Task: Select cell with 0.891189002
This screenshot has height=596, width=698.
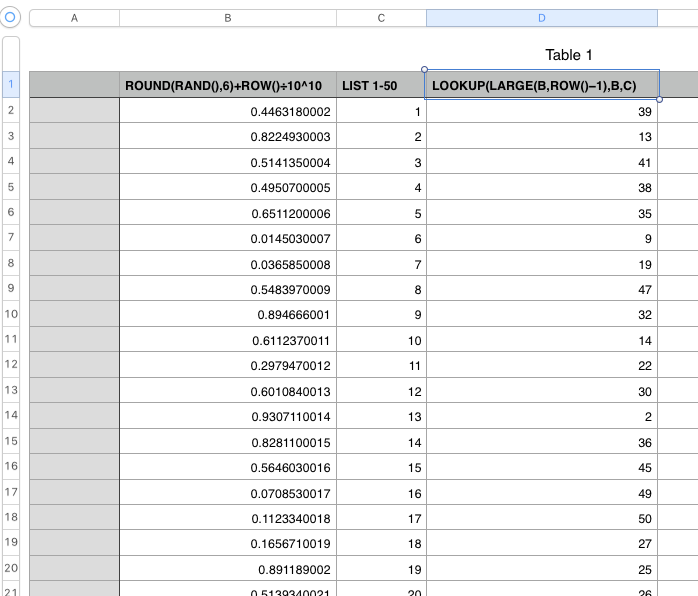Action: [x=228, y=568]
